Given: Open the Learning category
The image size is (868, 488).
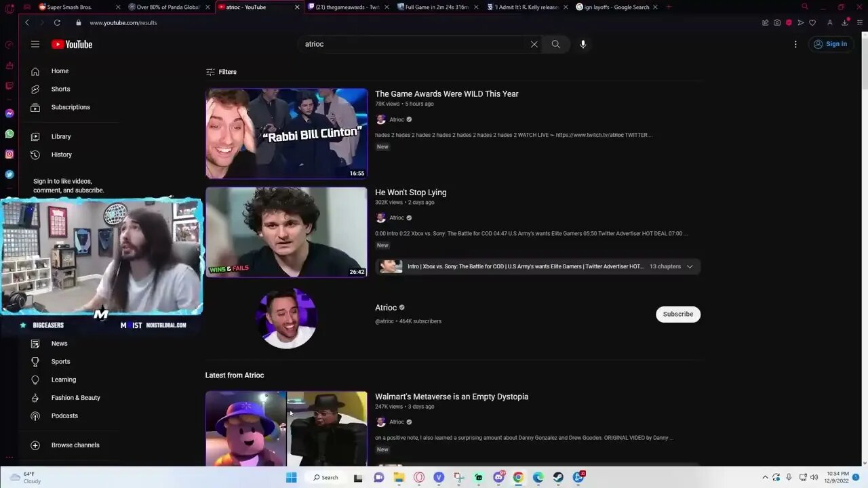Looking at the screenshot, I should (x=63, y=380).
